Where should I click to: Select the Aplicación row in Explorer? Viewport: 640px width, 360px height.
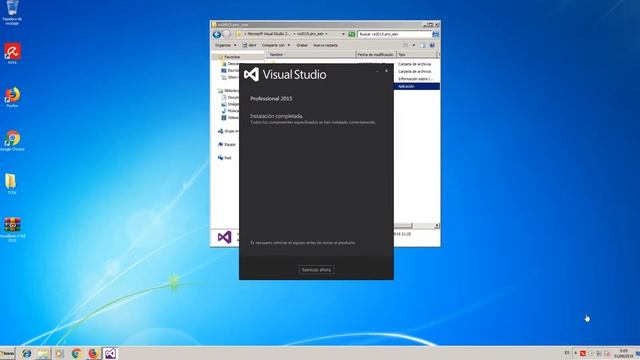click(x=417, y=86)
